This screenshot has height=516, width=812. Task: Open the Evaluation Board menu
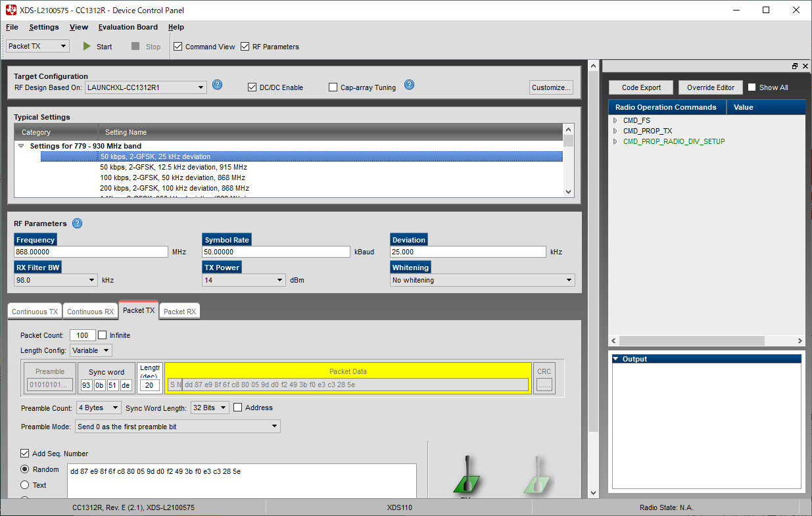[x=128, y=27]
